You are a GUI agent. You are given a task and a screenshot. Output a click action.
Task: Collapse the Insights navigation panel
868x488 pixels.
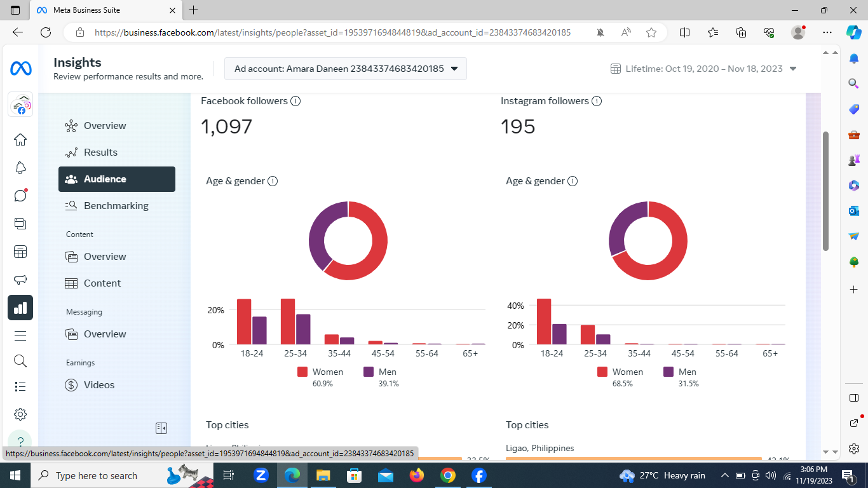pyautogui.click(x=161, y=428)
